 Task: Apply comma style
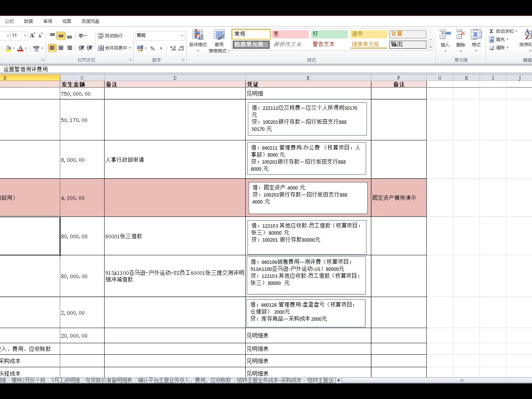point(161,48)
